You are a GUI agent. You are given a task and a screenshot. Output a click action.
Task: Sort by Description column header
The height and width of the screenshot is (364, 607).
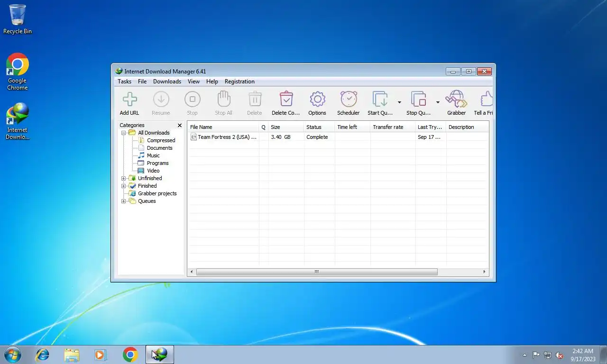pos(467,127)
